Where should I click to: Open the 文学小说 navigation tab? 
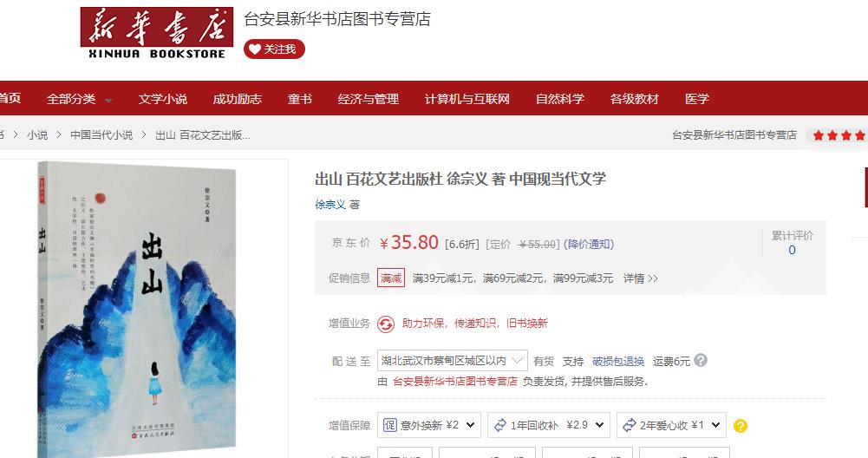[163, 99]
